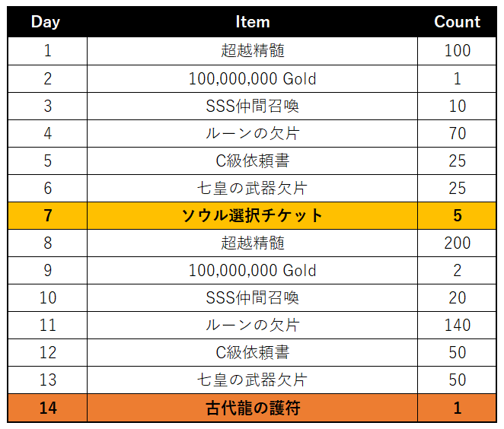Click the Day 10 SSS仲間召喚 cell
The image size is (504, 429).
coord(252,297)
